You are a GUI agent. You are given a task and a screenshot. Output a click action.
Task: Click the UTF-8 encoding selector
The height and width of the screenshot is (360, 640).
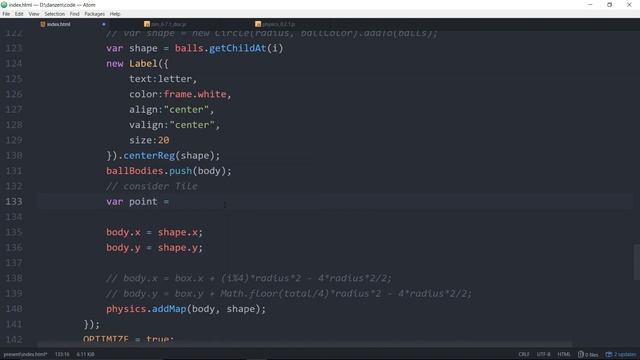[543, 354]
